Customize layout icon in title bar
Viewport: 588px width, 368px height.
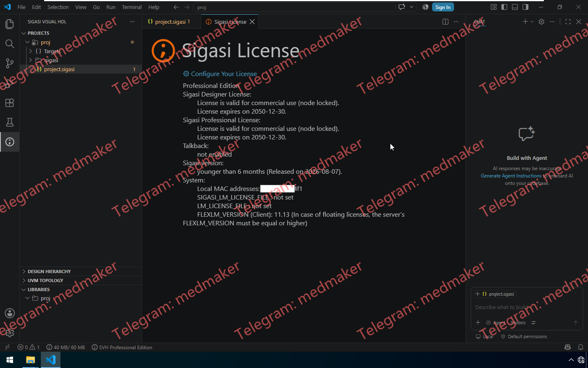[x=494, y=7]
